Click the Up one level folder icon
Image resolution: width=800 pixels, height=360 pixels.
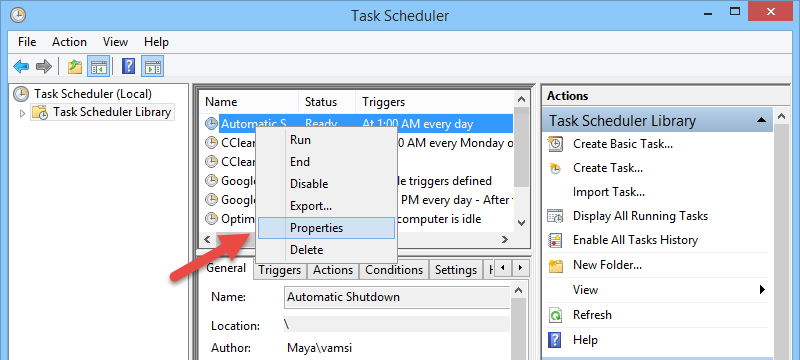(x=75, y=66)
